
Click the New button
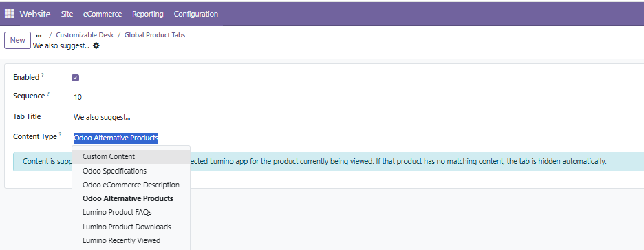pyautogui.click(x=18, y=41)
